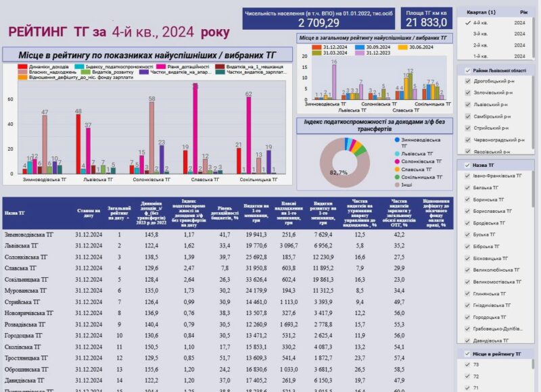Click the Зимноводівська ТГ donut legend dot
The height and width of the screenshot is (392, 541).
396,140
